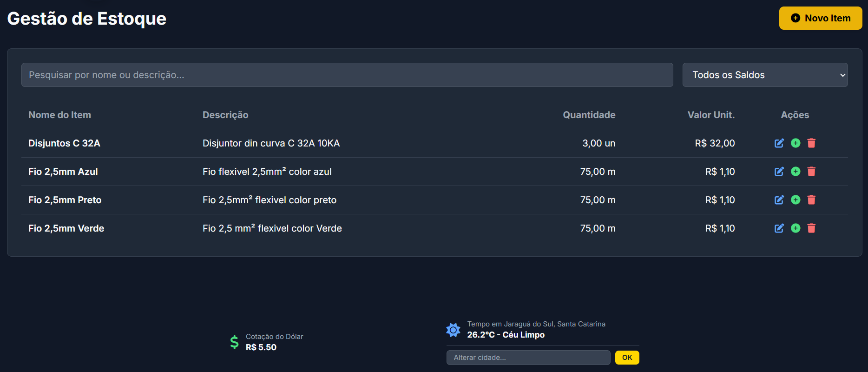Open the Todos os Saldos dropdown
Screen dimensions: 868x372
(x=765, y=75)
